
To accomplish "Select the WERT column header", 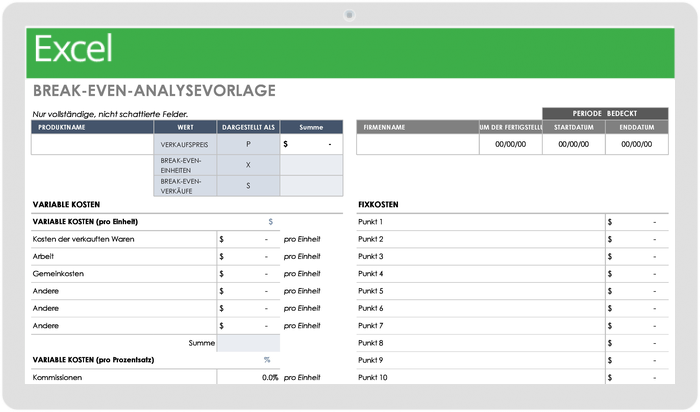I will coord(185,127).
